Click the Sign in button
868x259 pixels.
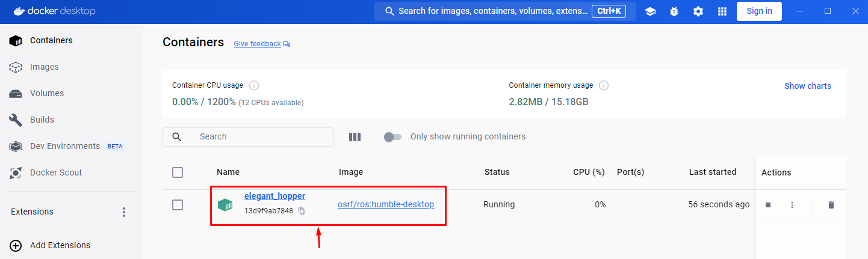pyautogui.click(x=759, y=11)
